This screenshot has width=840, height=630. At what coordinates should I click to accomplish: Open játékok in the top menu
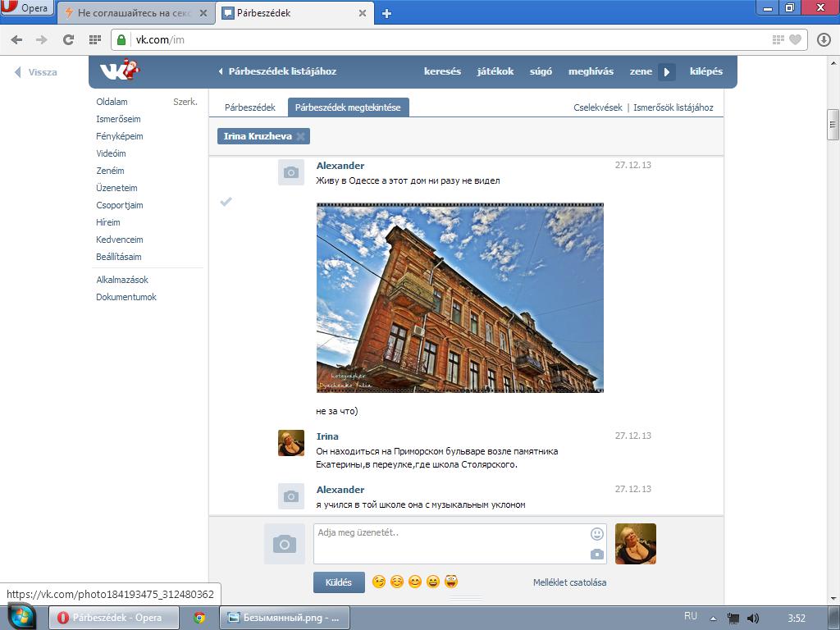[x=495, y=71]
